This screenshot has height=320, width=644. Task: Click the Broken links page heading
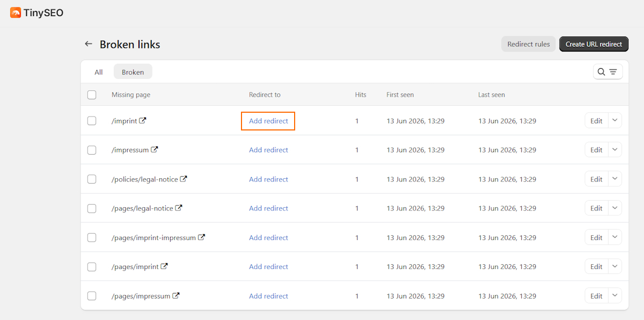130,45
